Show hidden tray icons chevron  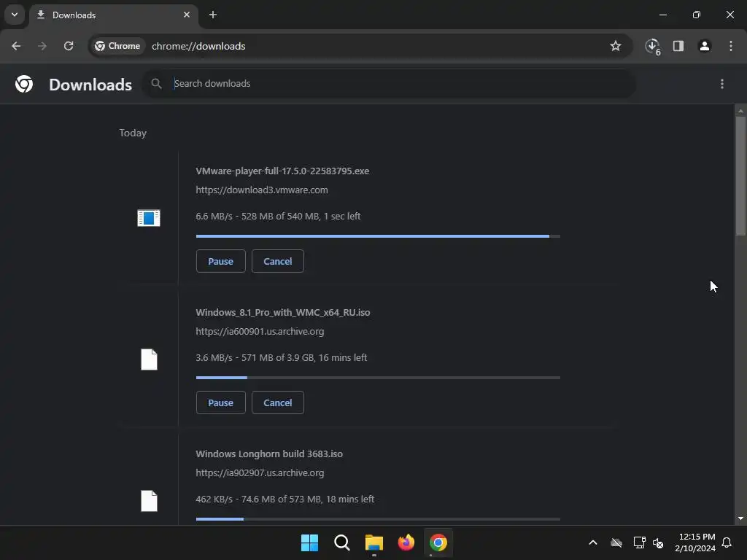coord(593,542)
